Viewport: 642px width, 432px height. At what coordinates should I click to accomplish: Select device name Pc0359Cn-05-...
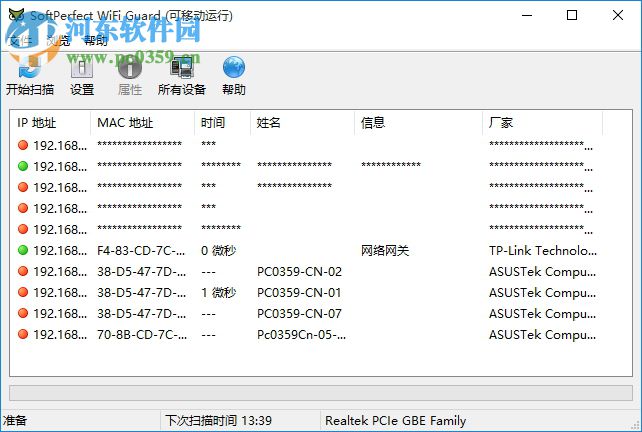pyautogui.click(x=301, y=335)
